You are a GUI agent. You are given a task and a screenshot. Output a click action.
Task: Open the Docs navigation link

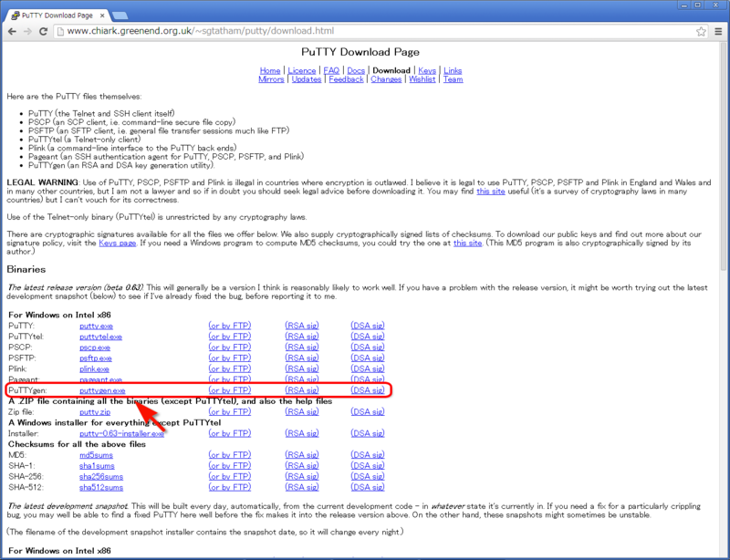356,70
